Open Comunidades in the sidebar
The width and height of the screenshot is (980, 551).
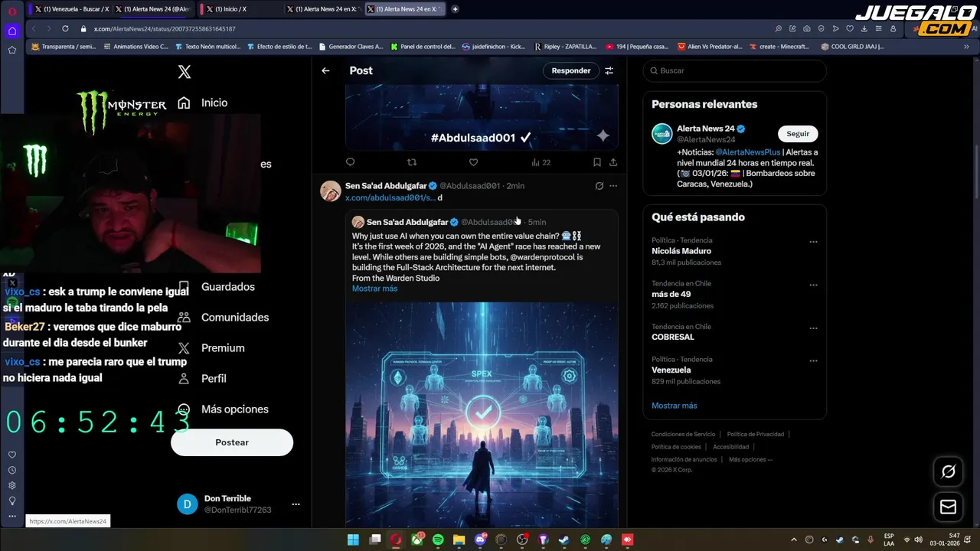[223, 317]
